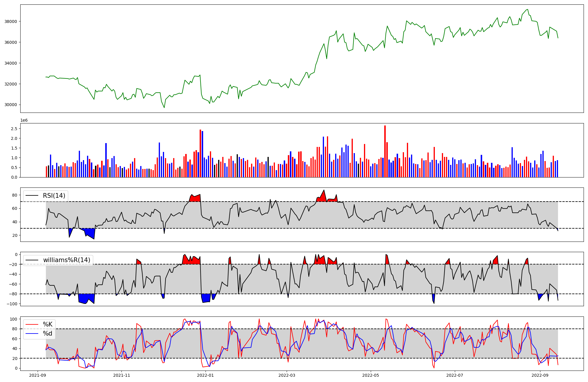This screenshot has width=588, height=382.
Task: Click the 2.5 tick on volume axis
Action: click(14, 129)
